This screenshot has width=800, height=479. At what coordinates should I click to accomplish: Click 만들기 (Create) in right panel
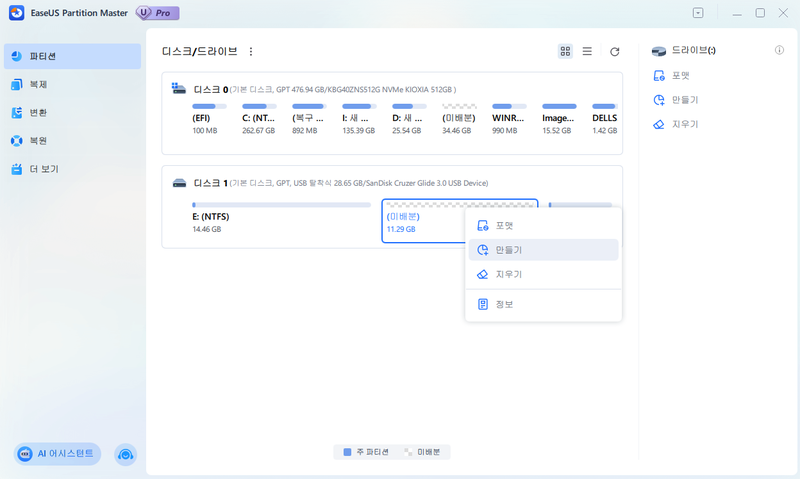tap(684, 100)
